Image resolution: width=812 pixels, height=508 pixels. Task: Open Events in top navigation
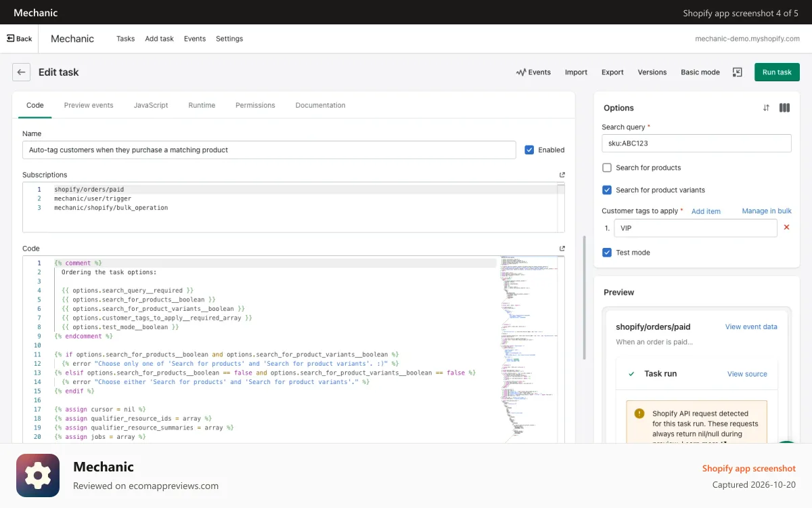pos(195,39)
